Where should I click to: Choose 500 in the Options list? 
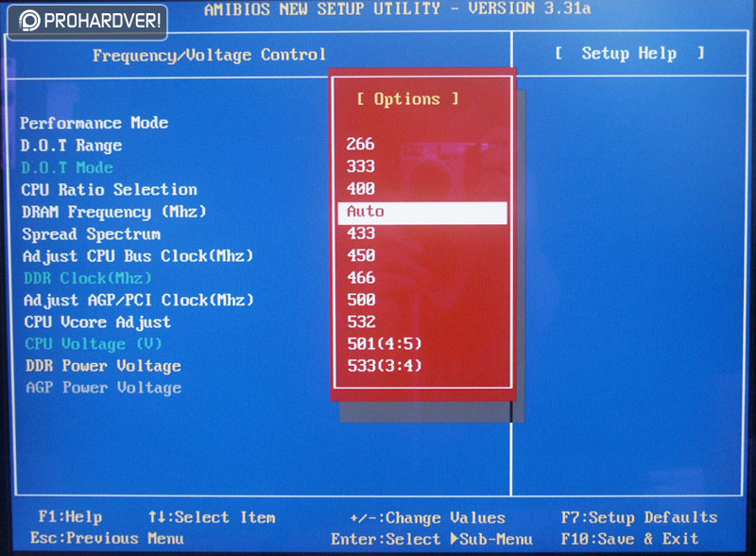362,300
